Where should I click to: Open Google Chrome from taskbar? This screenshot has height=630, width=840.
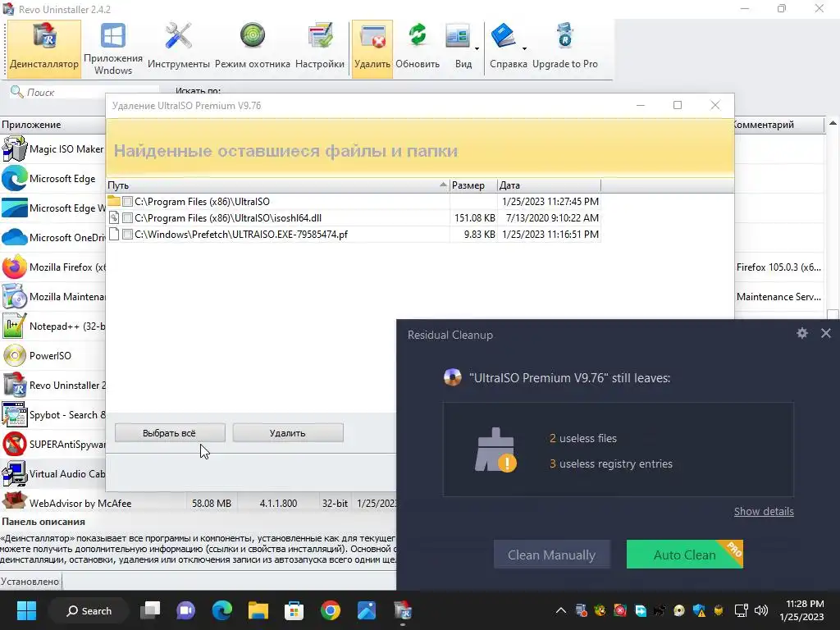330,610
